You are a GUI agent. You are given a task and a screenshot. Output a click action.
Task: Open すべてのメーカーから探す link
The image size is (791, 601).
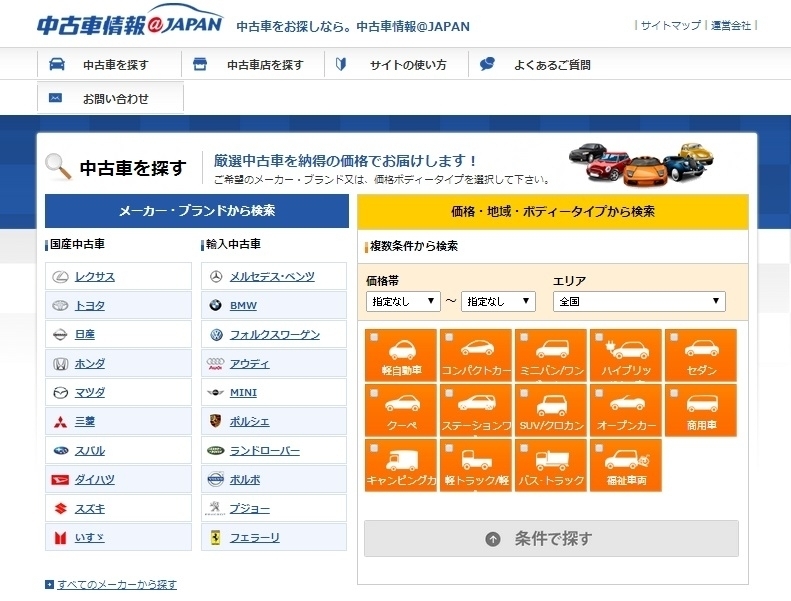117,584
